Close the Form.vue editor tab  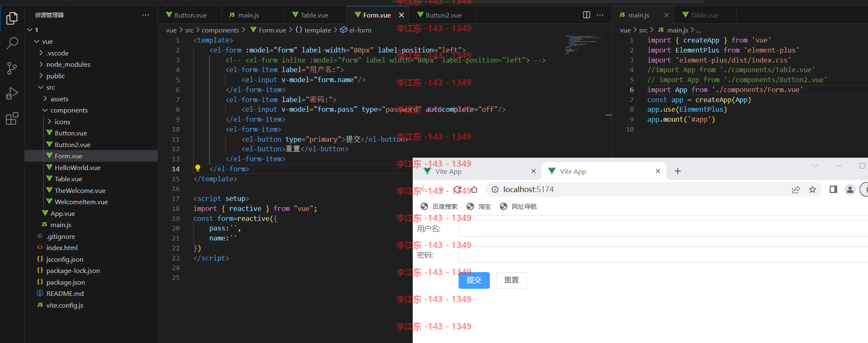pos(401,15)
